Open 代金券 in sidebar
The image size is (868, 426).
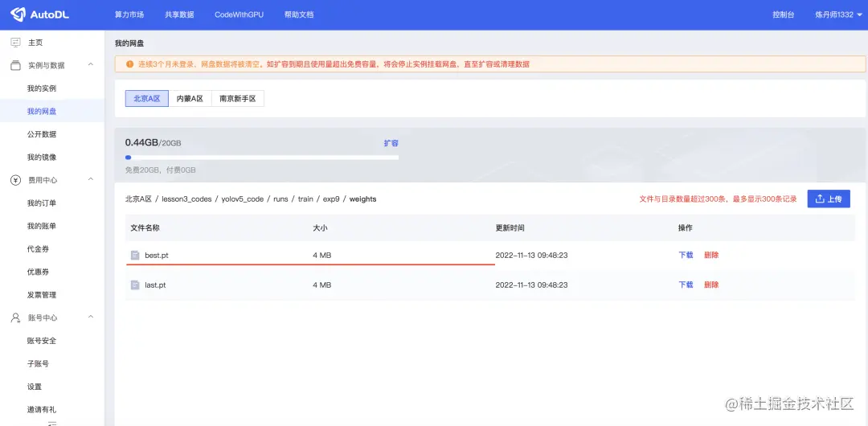[x=39, y=249]
